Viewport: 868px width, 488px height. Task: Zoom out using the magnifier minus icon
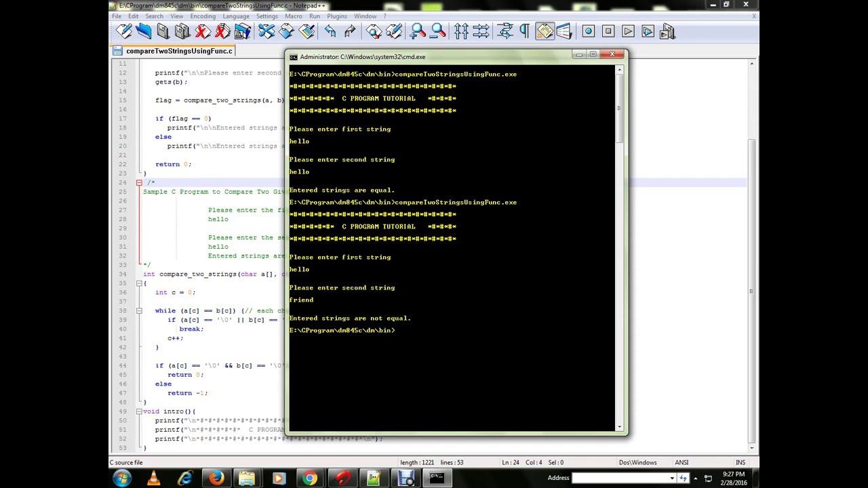tap(438, 31)
